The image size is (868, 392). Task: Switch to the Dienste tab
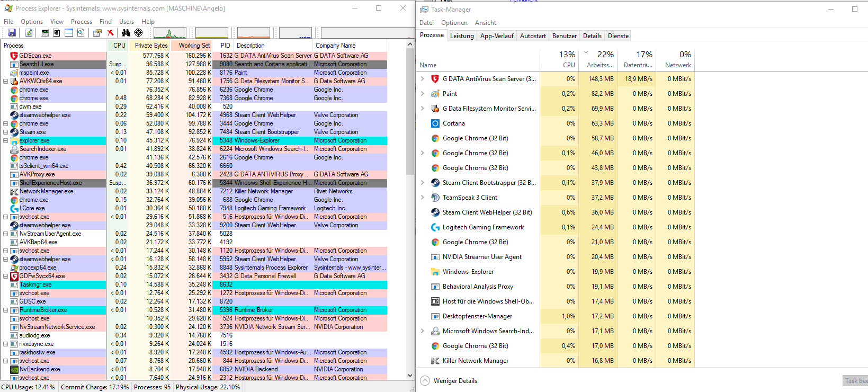(x=618, y=36)
